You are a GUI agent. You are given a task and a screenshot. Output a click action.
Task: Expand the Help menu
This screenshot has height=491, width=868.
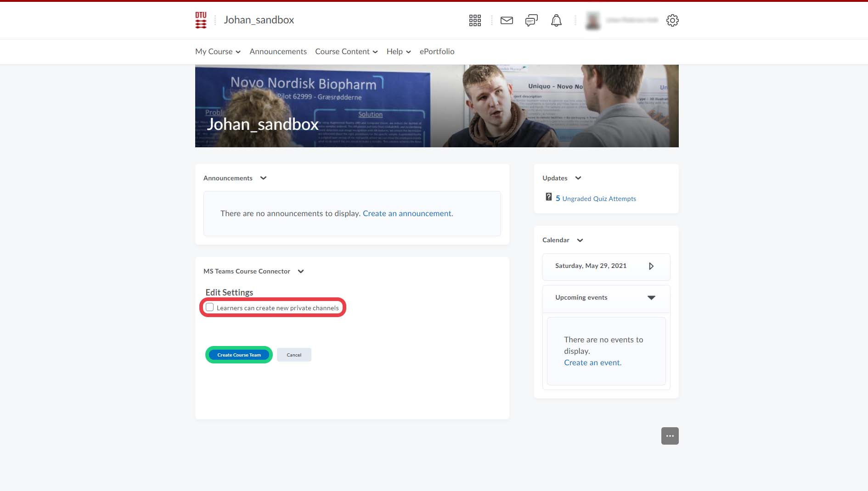(x=398, y=51)
